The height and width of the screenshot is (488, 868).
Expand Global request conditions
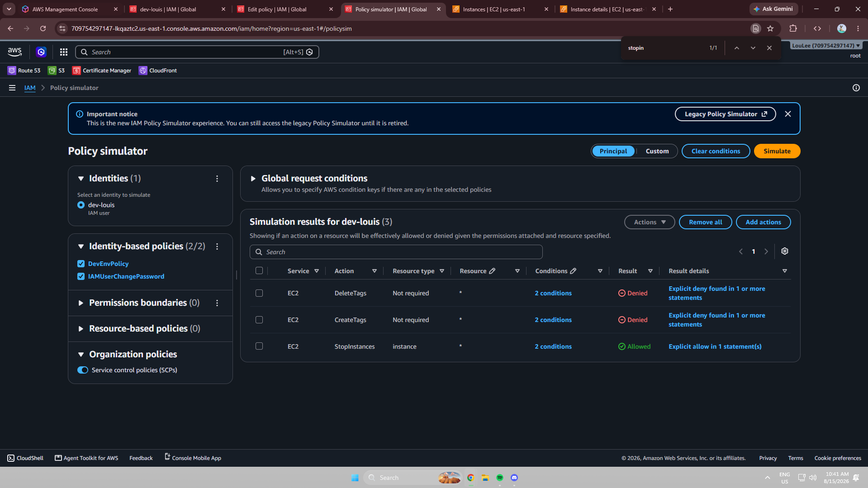tap(253, 179)
